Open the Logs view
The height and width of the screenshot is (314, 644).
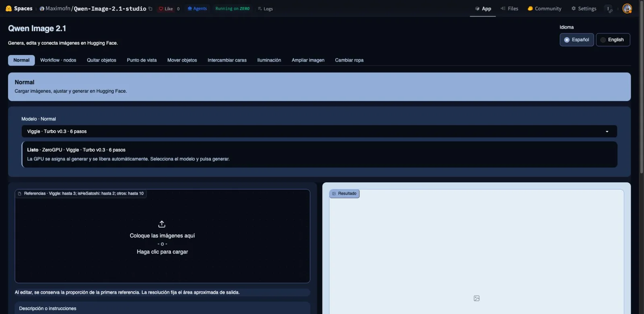265,9
